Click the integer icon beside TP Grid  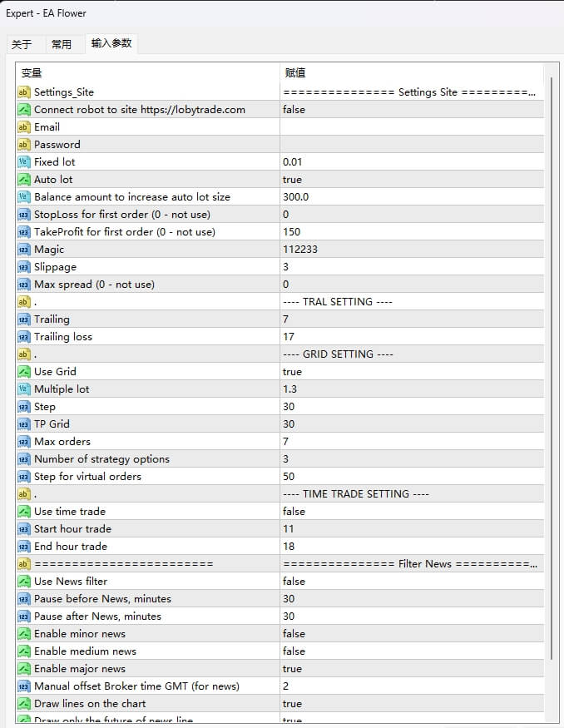[23, 424]
